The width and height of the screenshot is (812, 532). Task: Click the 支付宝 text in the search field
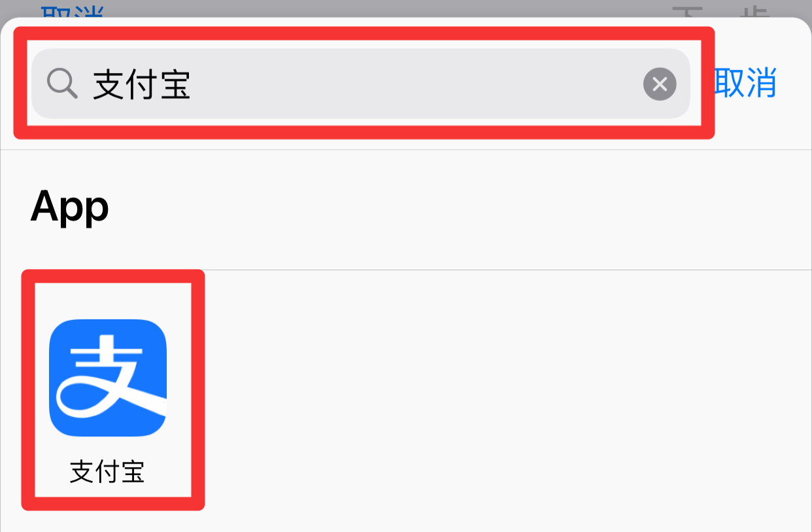(x=141, y=84)
